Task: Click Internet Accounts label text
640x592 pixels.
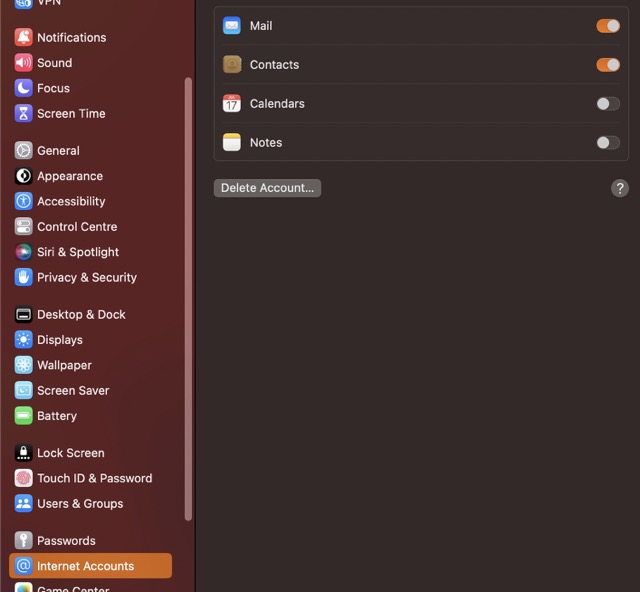Action: 85,566
